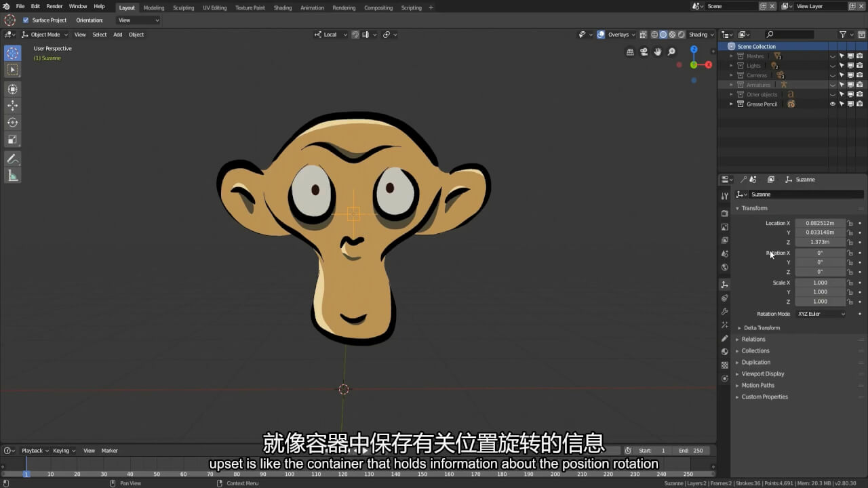The width and height of the screenshot is (868, 488).
Task: Toggle render camera icon for Armatures collection
Action: [859, 85]
